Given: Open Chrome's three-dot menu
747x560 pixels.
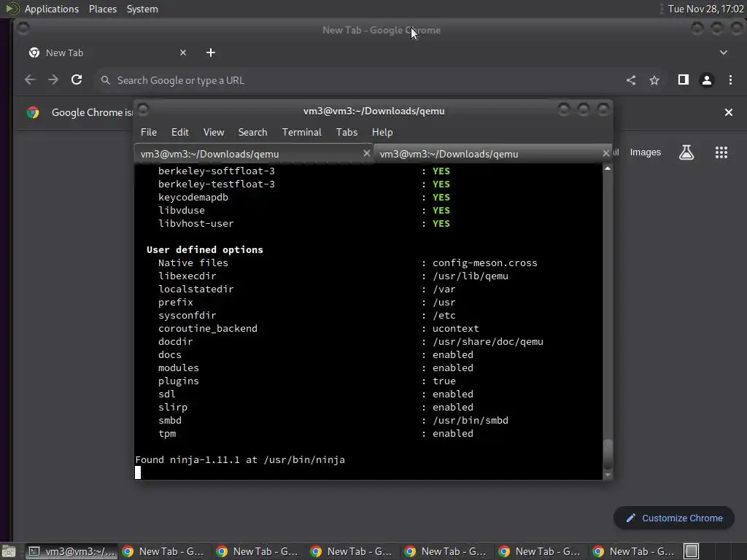Looking at the screenshot, I should coord(730,80).
